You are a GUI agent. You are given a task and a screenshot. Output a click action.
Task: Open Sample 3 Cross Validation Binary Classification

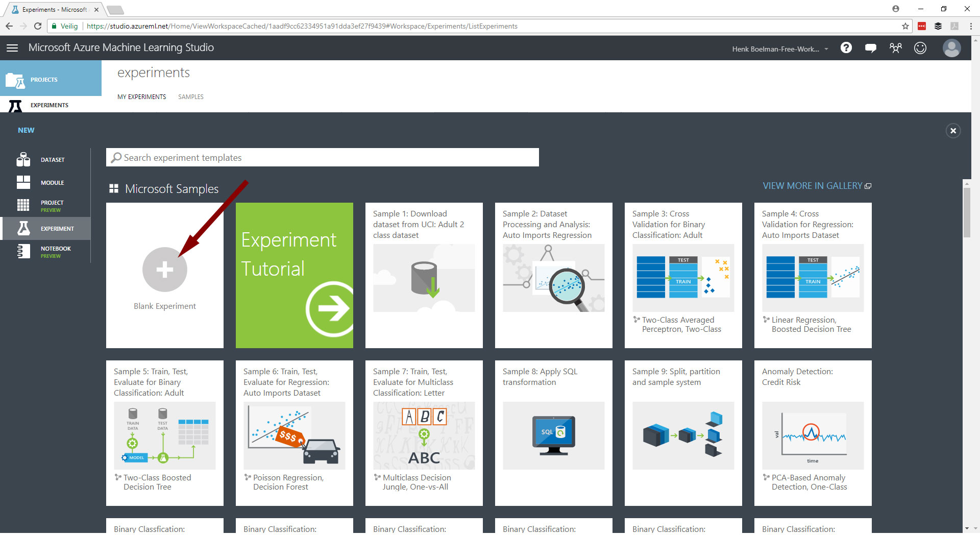[x=683, y=275]
